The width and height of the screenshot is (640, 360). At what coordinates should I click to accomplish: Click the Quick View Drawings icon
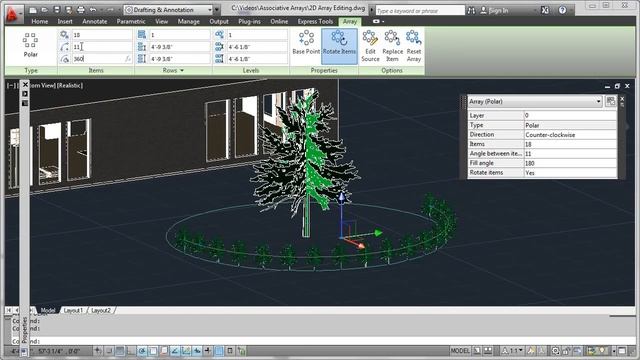point(488,350)
